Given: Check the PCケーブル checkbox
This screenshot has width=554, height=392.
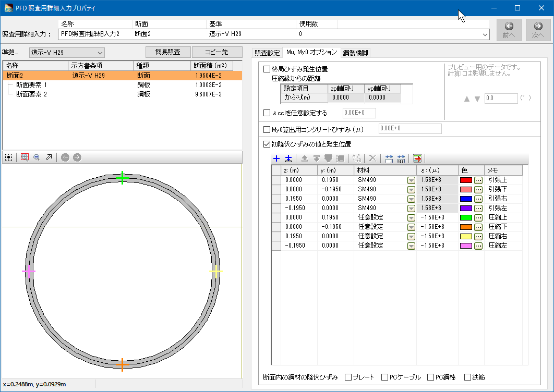Looking at the screenshot, I should point(385,377).
